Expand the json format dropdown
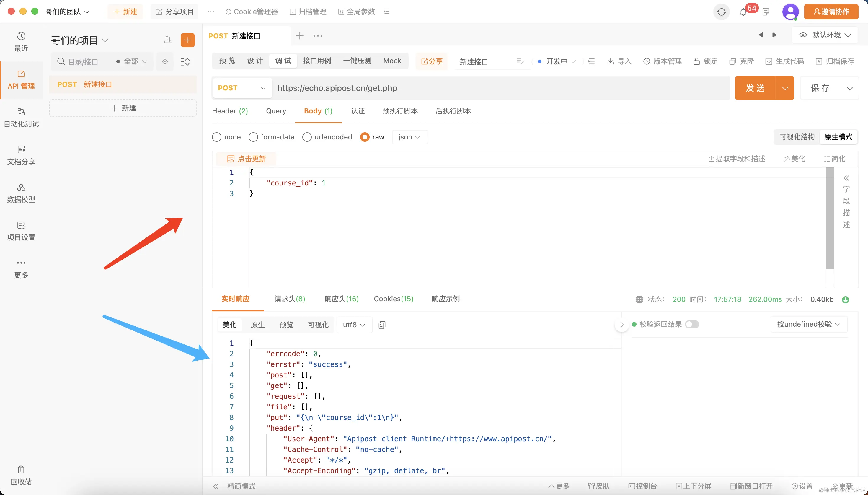The image size is (868, 495). (409, 137)
